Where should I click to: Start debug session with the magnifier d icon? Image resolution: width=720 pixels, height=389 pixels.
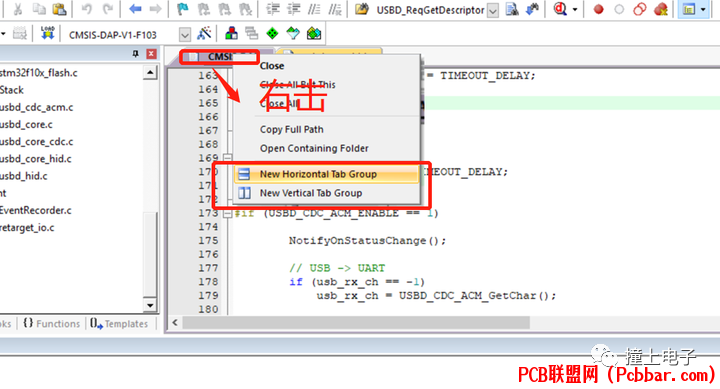point(560,9)
